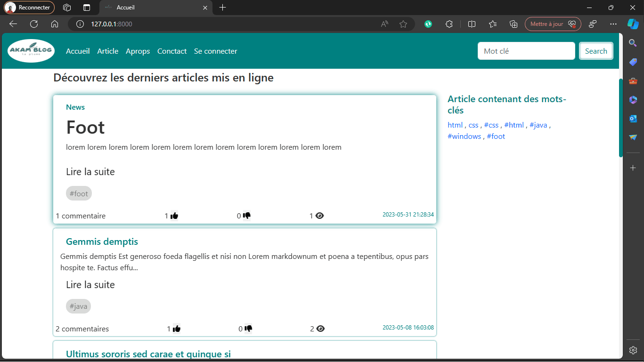Add this page to favorites star
Image resolution: width=644 pixels, height=362 pixels.
(x=403, y=24)
